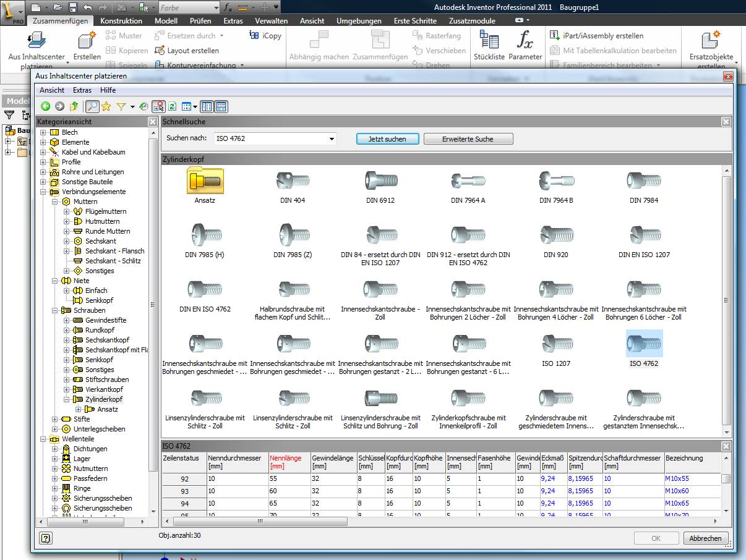The height and width of the screenshot is (560, 746).
Task: Click the grey forward arrow in dialog toolbar
Action: click(59, 106)
